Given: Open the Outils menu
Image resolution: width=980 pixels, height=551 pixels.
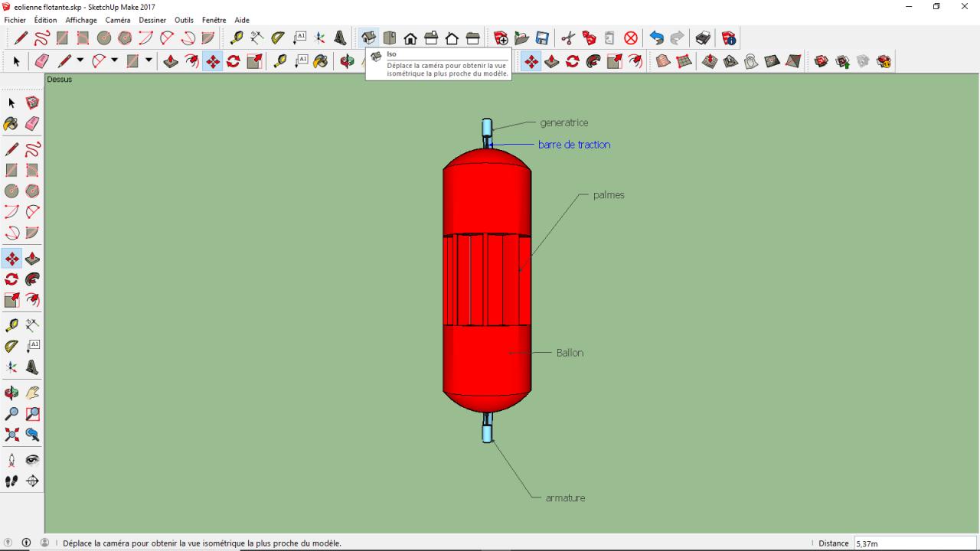Looking at the screenshot, I should 184,20.
